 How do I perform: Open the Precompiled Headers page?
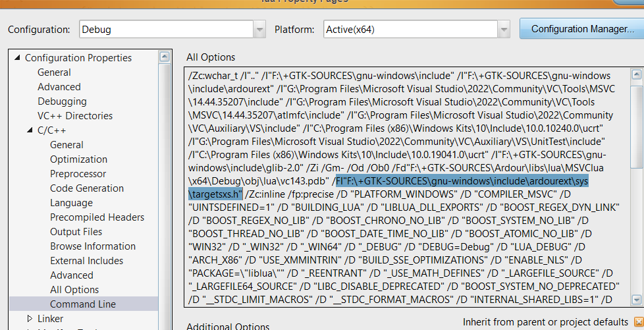[x=97, y=217]
